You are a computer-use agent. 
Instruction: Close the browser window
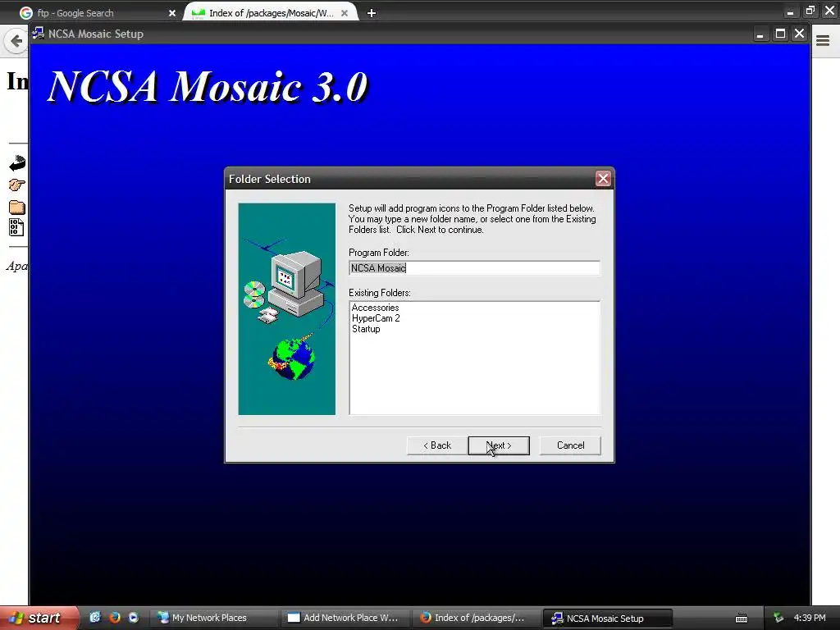[x=829, y=10]
